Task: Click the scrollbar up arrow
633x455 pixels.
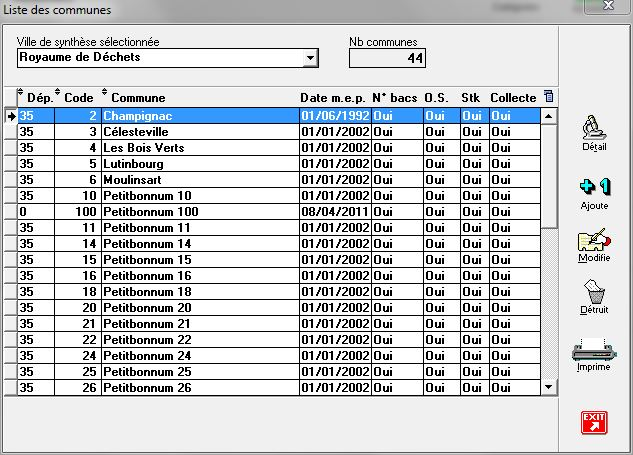Action: click(548, 116)
